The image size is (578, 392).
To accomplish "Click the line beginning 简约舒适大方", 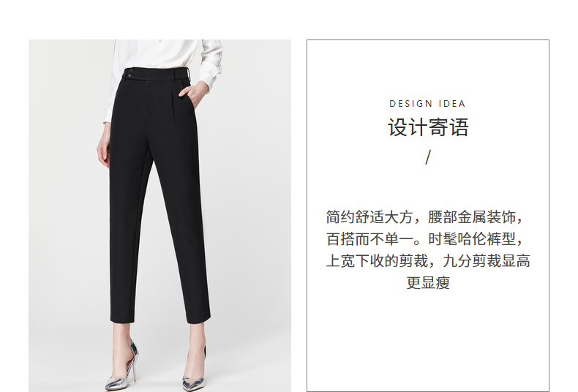I will (x=424, y=217).
